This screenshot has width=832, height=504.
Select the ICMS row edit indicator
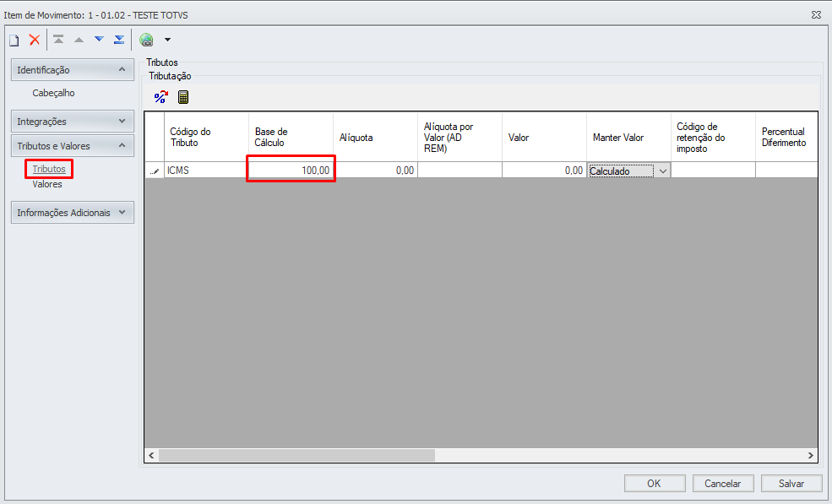pos(155,171)
